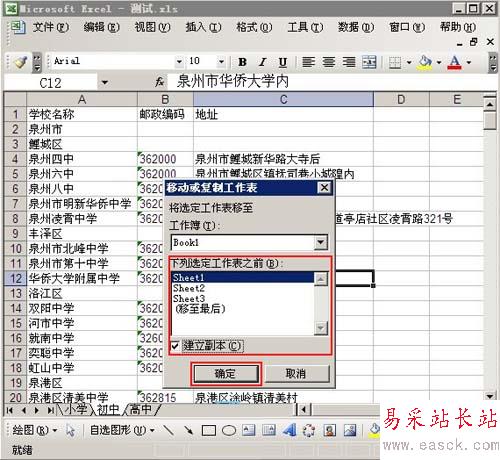This screenshot has height=460, width=500.
Task: Open the 绘图 menu dropdown
Action: point(34,430)
